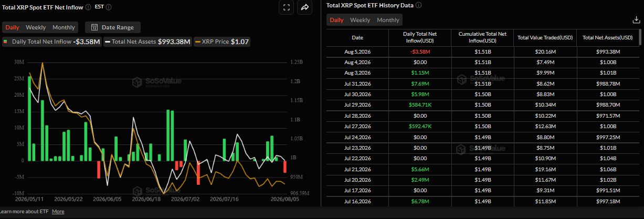Click the $988.78M net assets cell

click(607, 84)
